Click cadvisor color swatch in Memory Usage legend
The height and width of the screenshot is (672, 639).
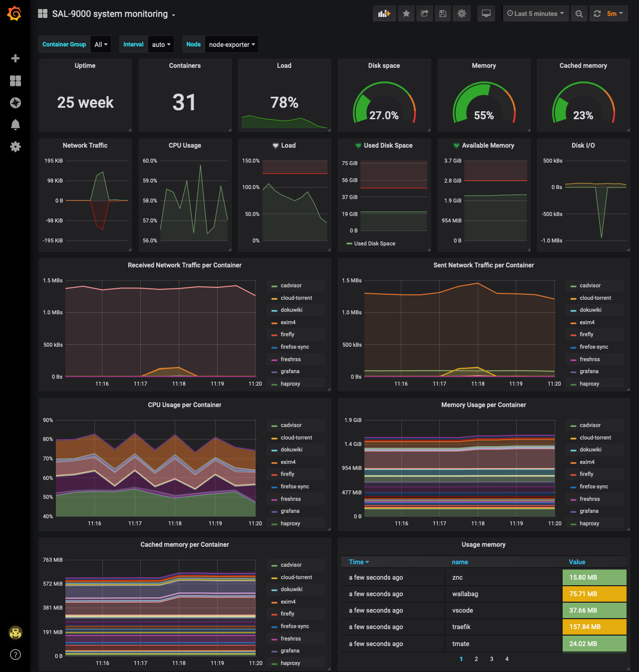[x=573, y=426]
